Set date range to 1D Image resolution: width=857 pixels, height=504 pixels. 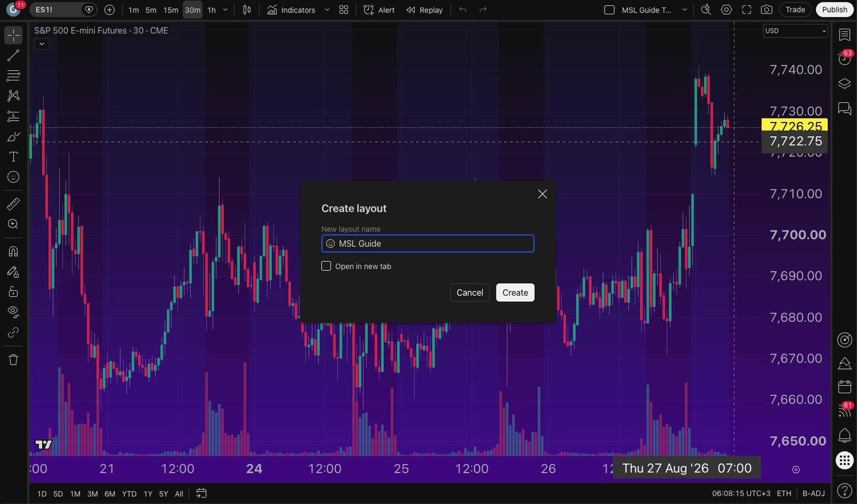[42, 494]
